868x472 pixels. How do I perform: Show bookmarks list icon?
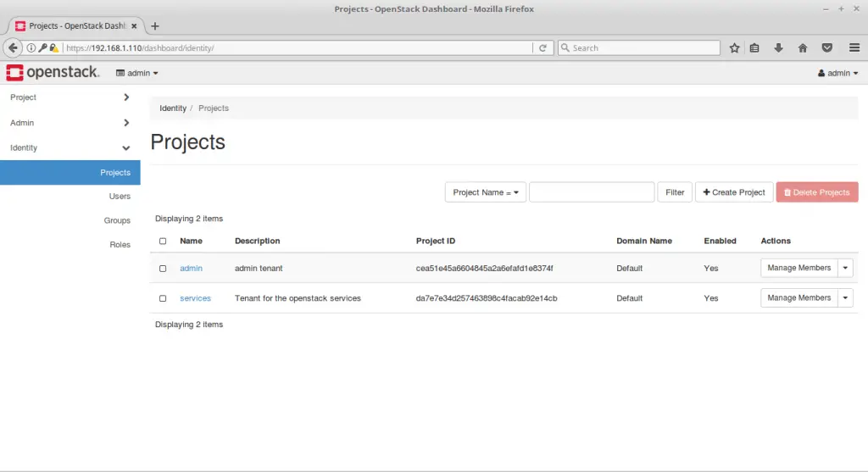point(754,48)
